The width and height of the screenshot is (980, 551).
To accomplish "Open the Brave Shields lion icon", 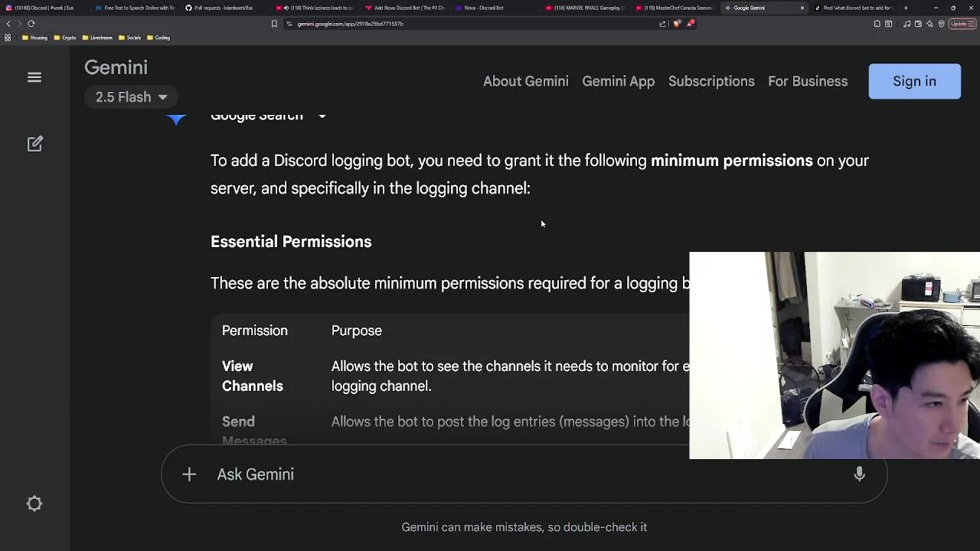I will click(677, 24).
